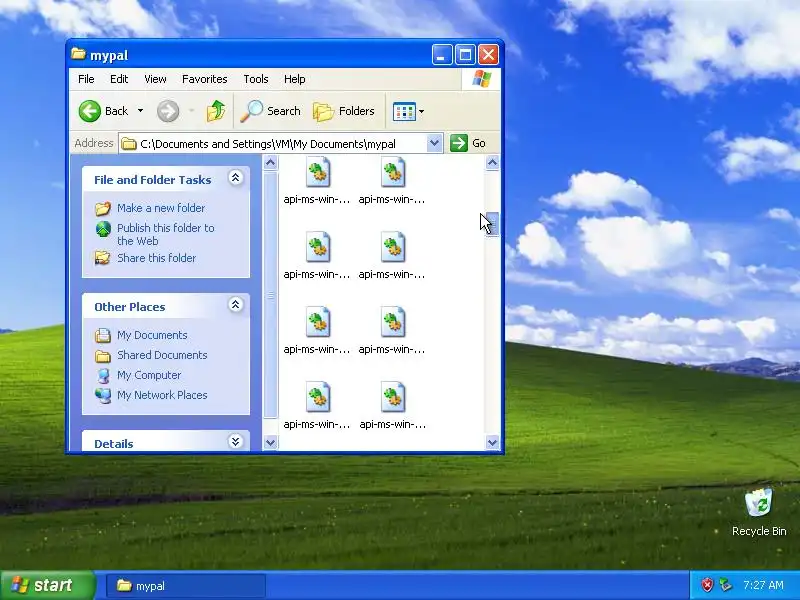Open the File menu
Viewport: 800px width, 600px height.
pos(86,79)
